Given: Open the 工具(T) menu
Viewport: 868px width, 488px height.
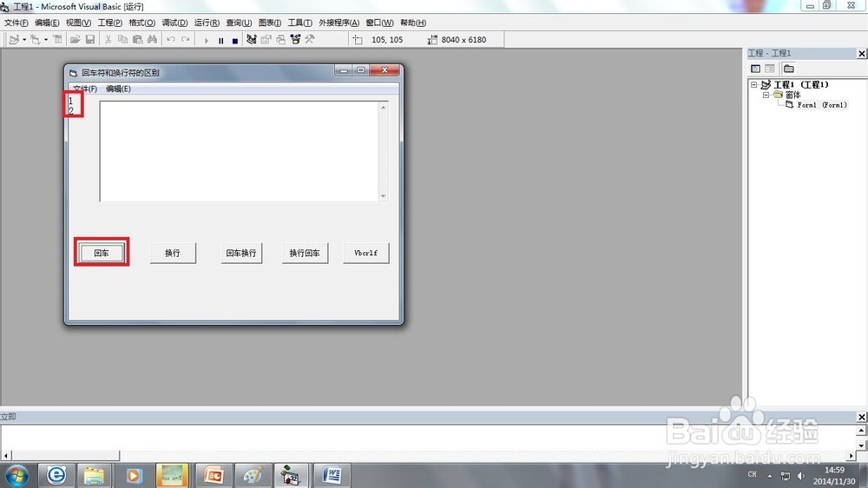Looking at the screenshot, I should [299, 23].
